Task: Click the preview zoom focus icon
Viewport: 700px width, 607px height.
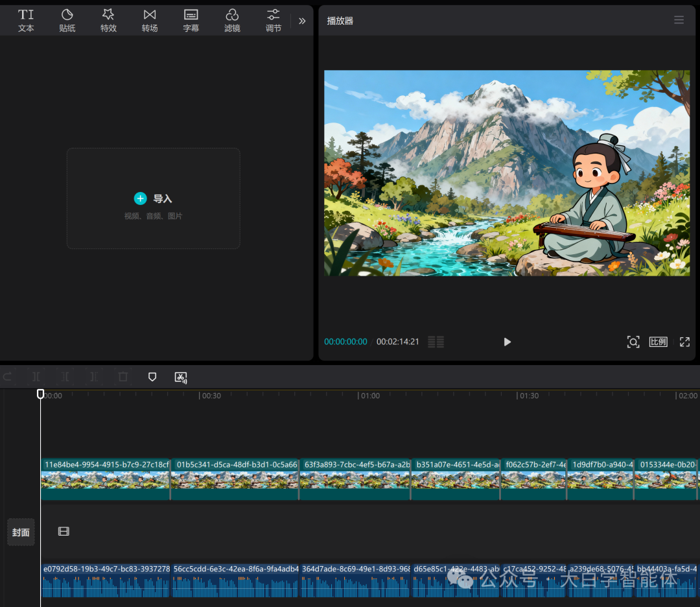Action: click(x=633, y=342)
